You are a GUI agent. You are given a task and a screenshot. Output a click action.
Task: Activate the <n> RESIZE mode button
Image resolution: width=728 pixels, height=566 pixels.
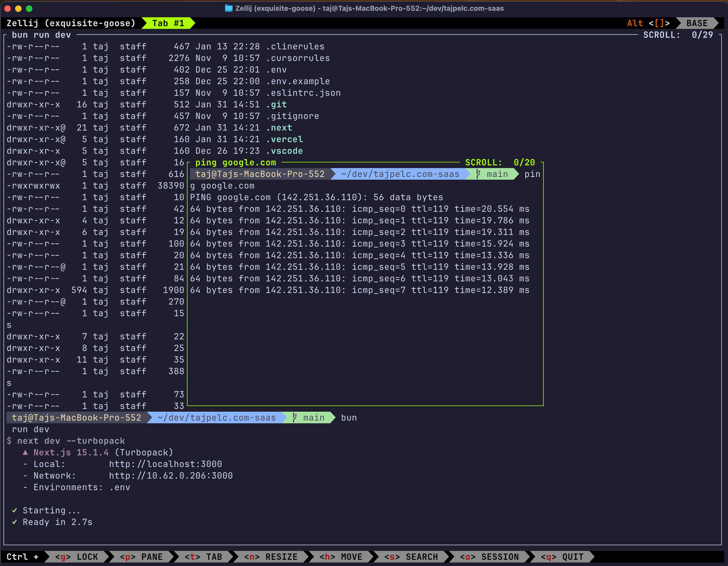click(271, 557)
